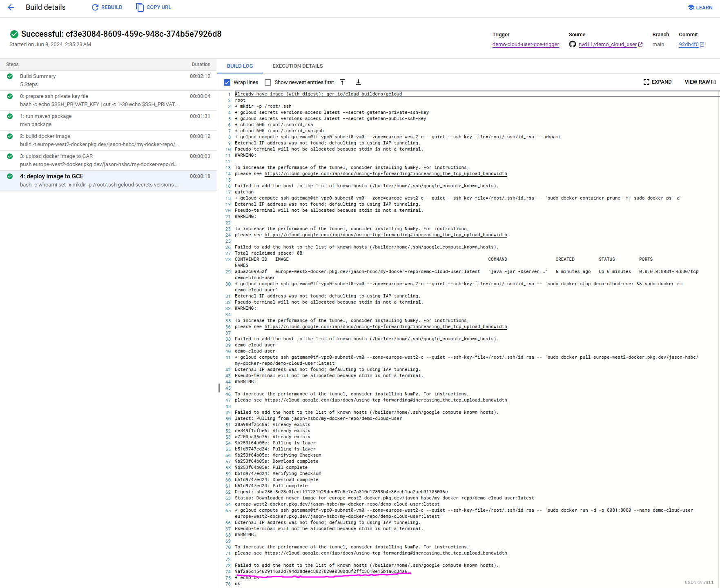Jump to top of log icon
The image size is (720, 588).
(x=342, y=82)
